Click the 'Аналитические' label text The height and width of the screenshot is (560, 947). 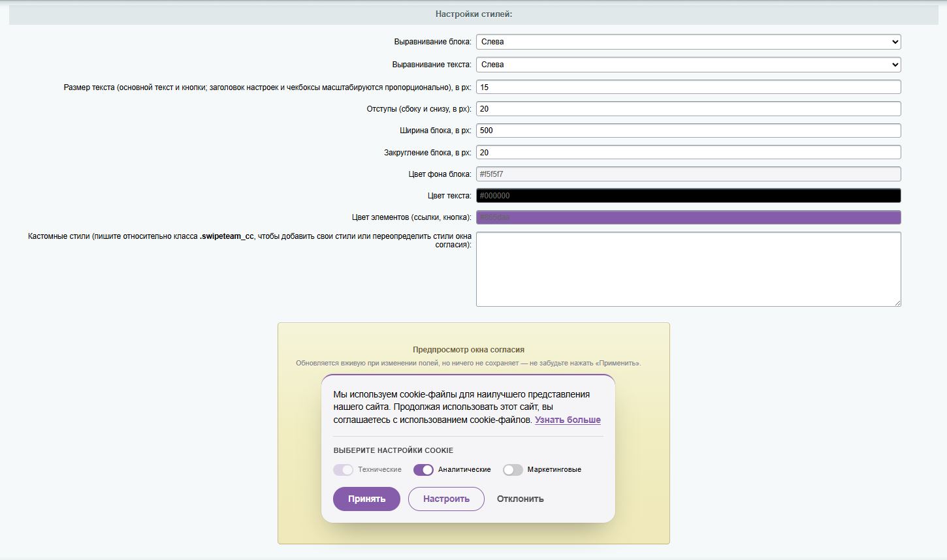click(464, 470)
